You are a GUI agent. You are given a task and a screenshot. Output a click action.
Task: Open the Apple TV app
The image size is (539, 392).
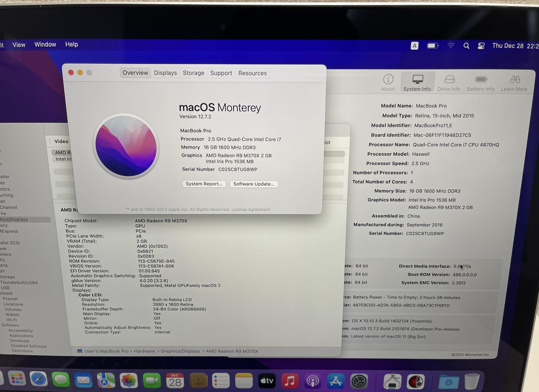(267, 381)
